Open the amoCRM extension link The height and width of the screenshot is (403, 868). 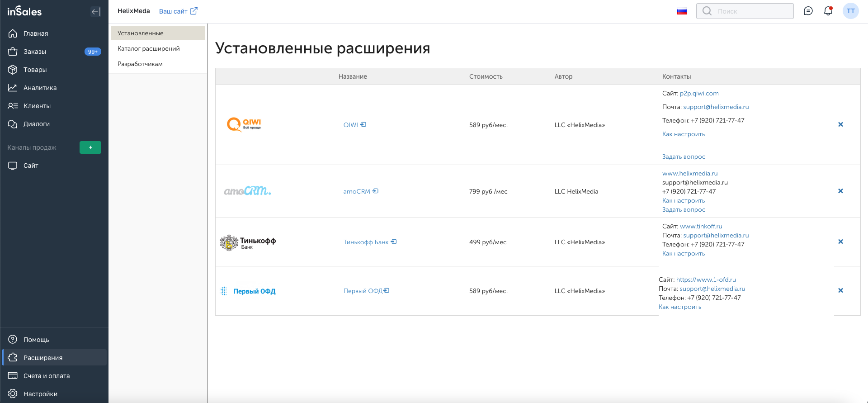click(361, 191)
